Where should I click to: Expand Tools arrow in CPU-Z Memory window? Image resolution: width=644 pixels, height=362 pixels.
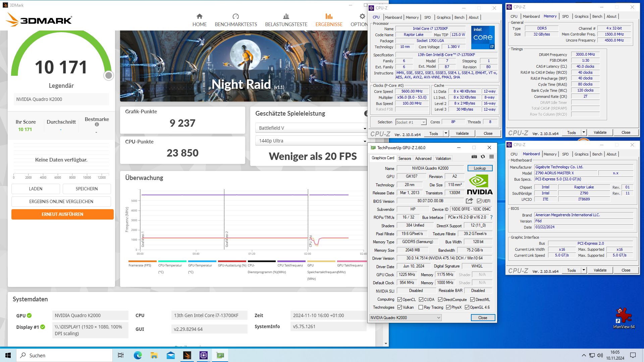pos(584,132)
